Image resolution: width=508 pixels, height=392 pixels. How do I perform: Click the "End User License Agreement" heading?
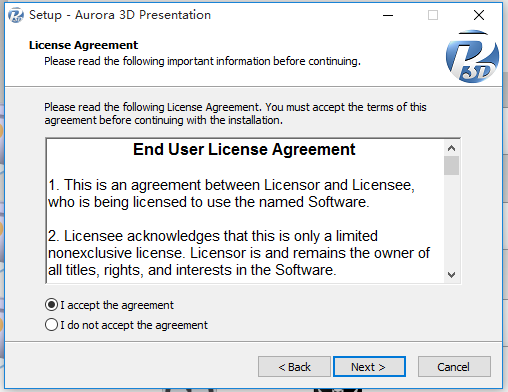pyautogui.click(x=244, y=149)
